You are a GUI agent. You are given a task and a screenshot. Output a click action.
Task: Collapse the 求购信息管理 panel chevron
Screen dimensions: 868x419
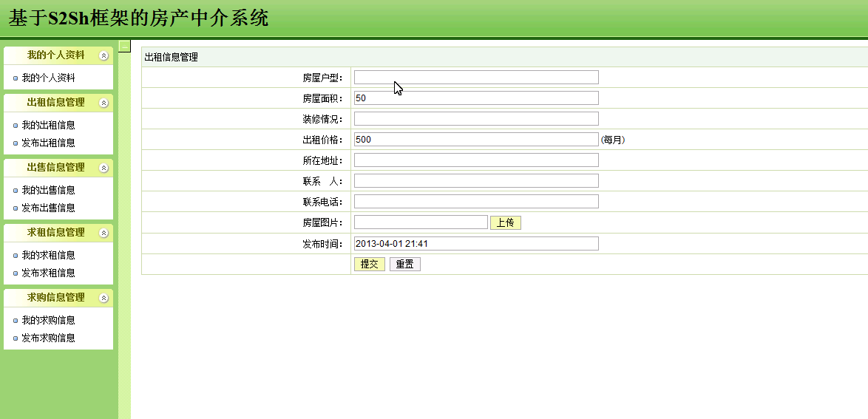point(104,298)
